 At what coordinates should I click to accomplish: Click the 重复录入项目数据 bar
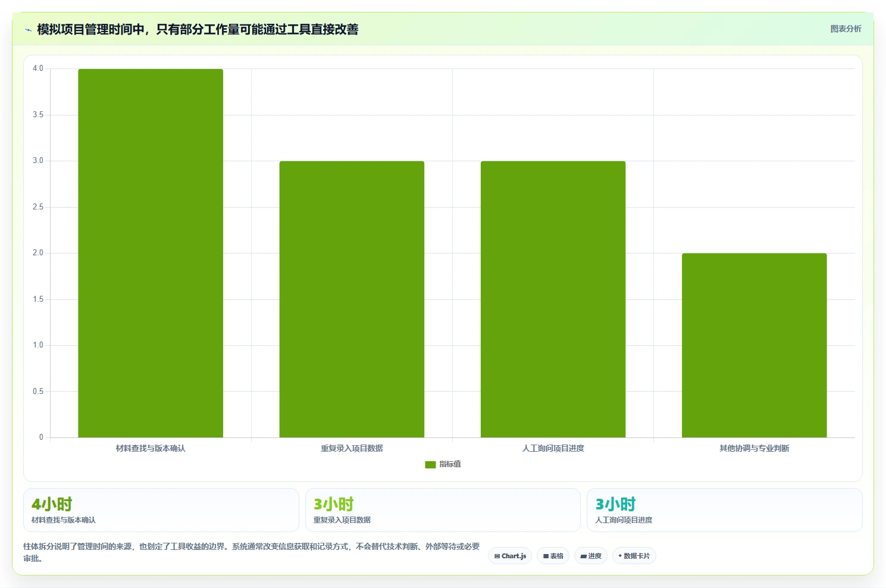352,299
